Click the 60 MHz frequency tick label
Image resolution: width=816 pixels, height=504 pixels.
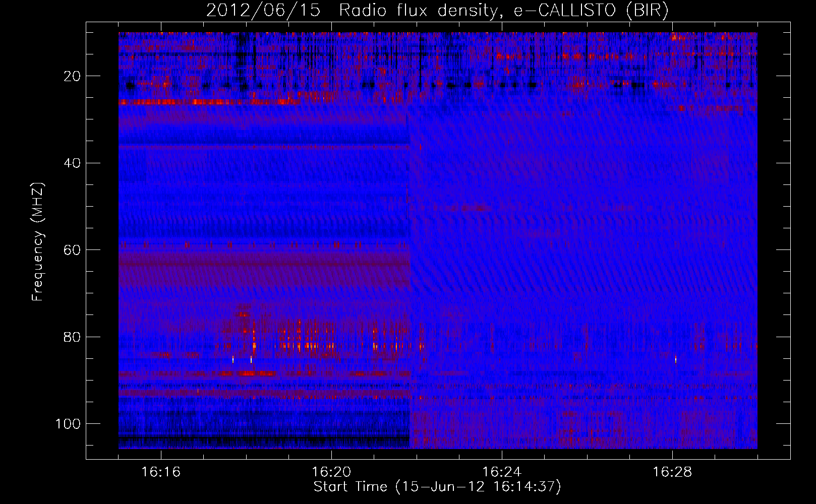(72, 250)
